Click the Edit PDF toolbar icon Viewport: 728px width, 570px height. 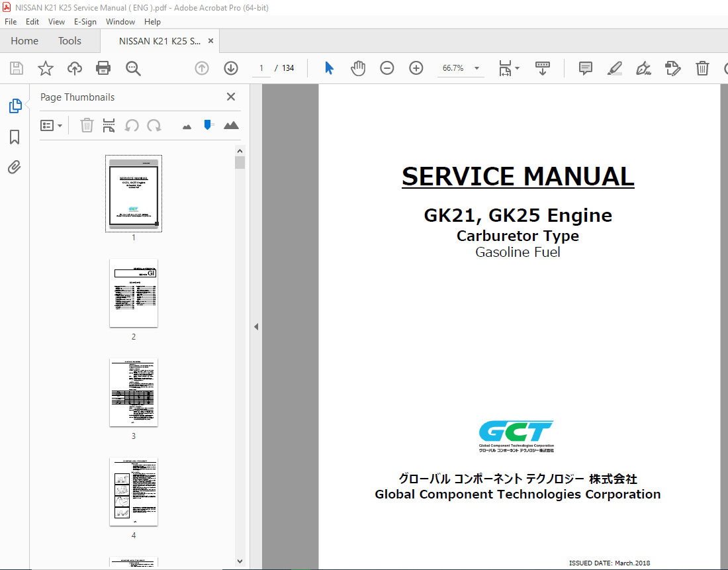pyautogui.click(x=673, y=68)
